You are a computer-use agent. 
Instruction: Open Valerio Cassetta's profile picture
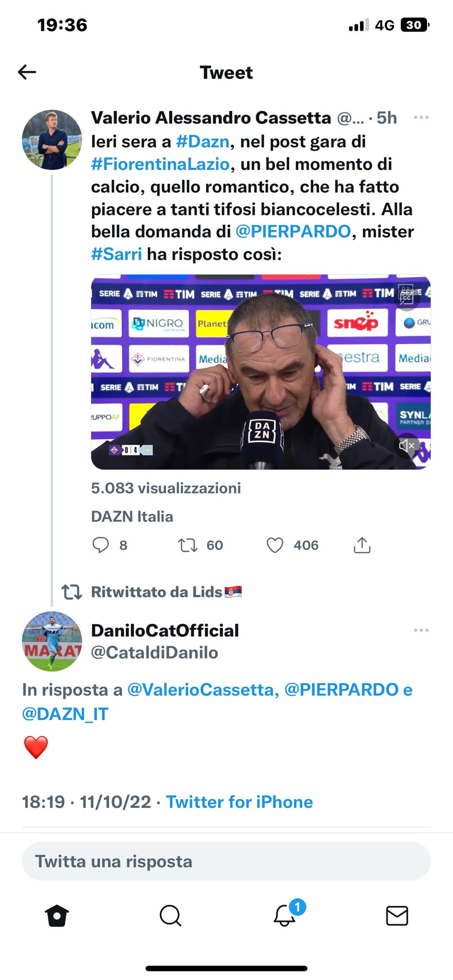[52, 140]
